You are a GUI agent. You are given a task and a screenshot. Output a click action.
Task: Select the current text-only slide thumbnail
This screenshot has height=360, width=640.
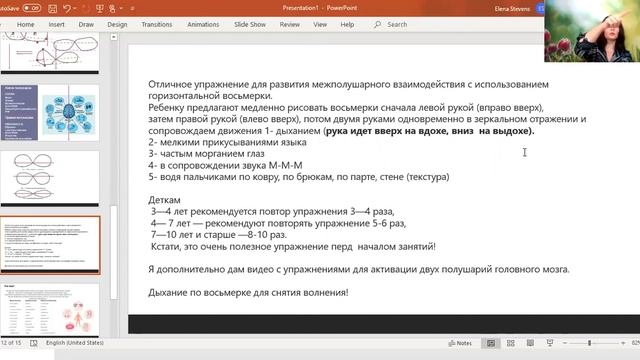tap(50, 244)
